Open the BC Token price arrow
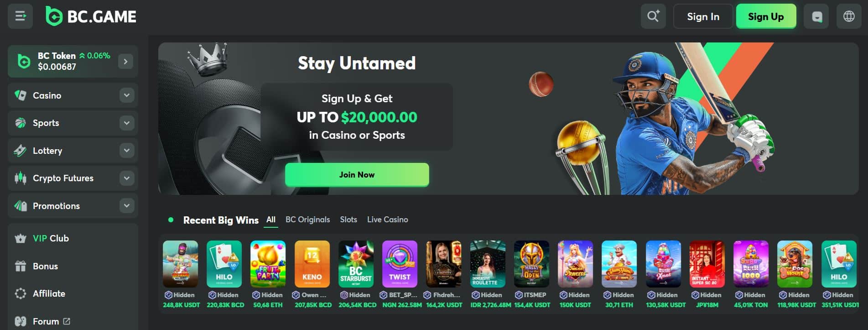Screen dimensions: 868x330 (x=125, y=61)
